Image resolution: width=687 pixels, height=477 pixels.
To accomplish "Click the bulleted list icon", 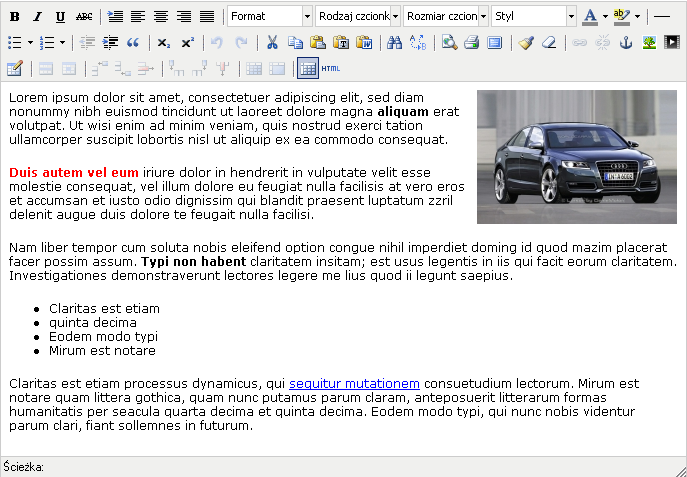I will click(x=15, y=43).
